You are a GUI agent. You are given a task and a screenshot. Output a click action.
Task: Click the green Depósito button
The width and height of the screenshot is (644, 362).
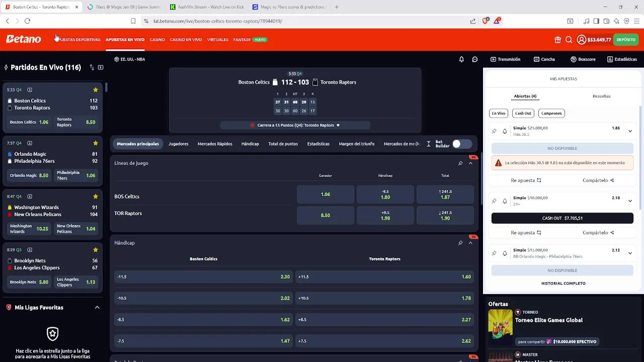(x=626, y=40)
